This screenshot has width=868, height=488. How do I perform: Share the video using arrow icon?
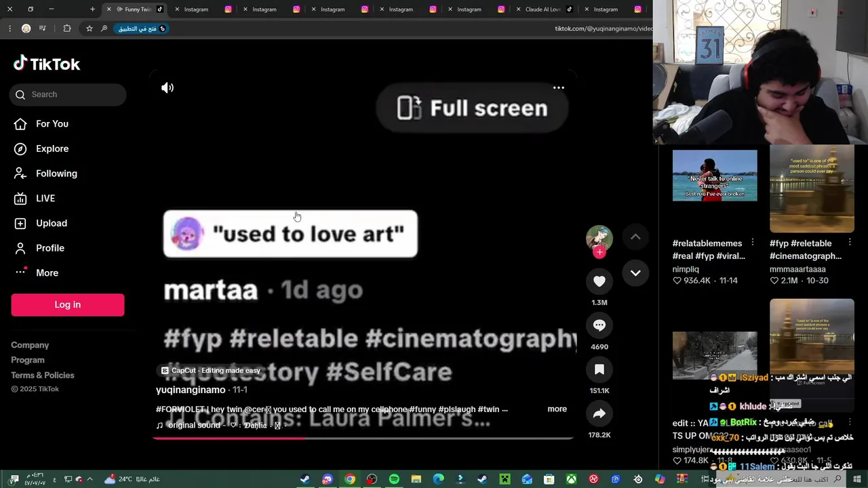pyautogui.click(x=599, y=413)
